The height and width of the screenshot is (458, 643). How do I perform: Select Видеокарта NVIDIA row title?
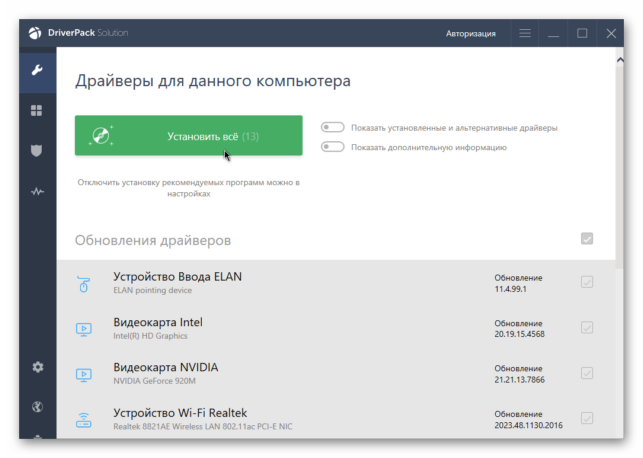166,367
